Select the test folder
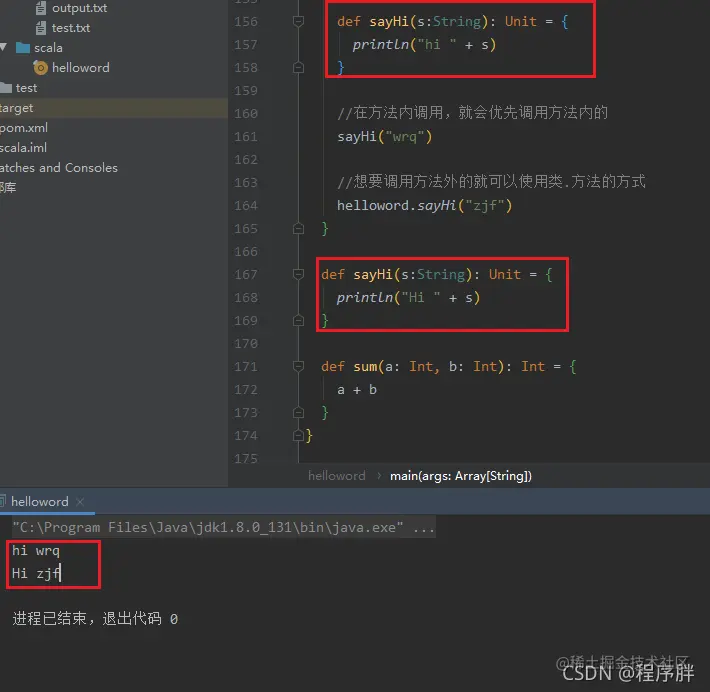710x692 pixels. pyautogui.click(x=26, y=87)
